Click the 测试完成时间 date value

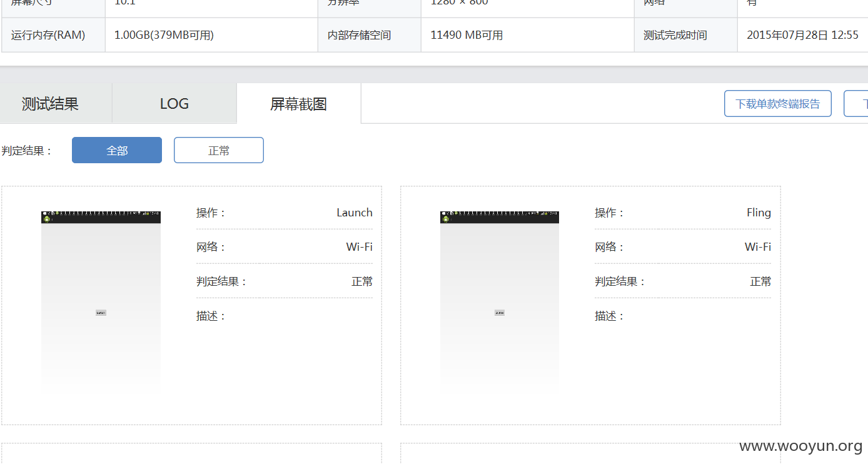(802, 35)
